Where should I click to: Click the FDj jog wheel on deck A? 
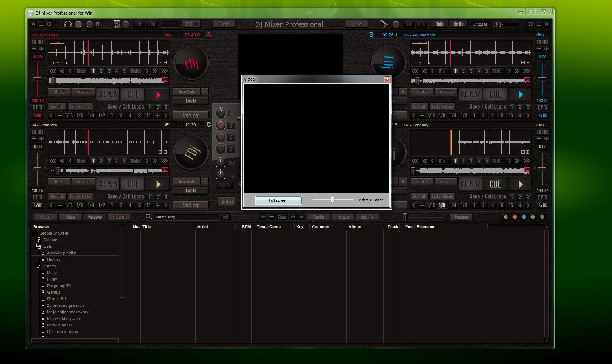pyautogui.click(x=191, y=63)
